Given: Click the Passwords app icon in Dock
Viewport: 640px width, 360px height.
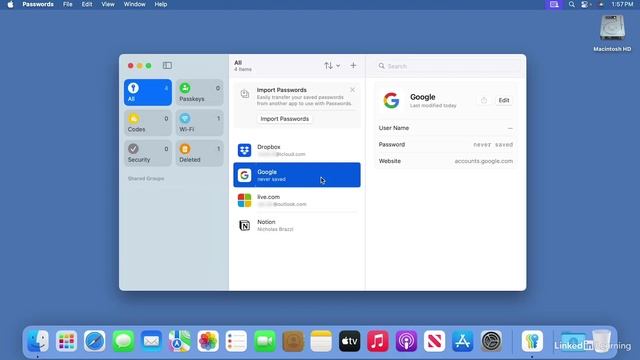Looking at the screenshot, I should pyautogui.click(x=532, y=341).
